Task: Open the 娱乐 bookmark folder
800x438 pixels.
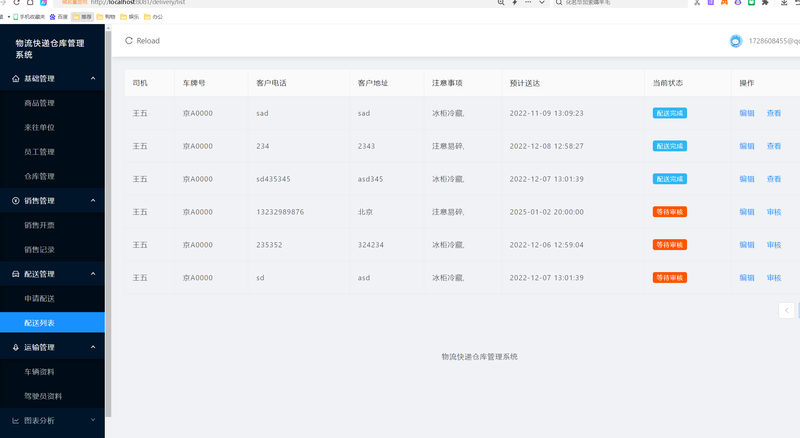Action: click(130, 17)
